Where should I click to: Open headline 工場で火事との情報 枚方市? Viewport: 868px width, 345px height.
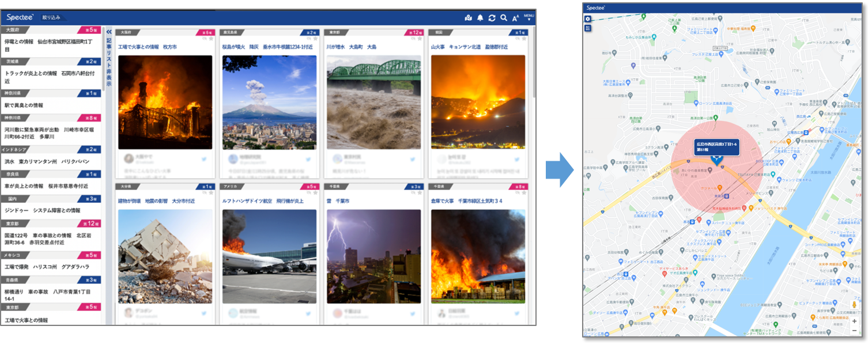coord(148,47)
